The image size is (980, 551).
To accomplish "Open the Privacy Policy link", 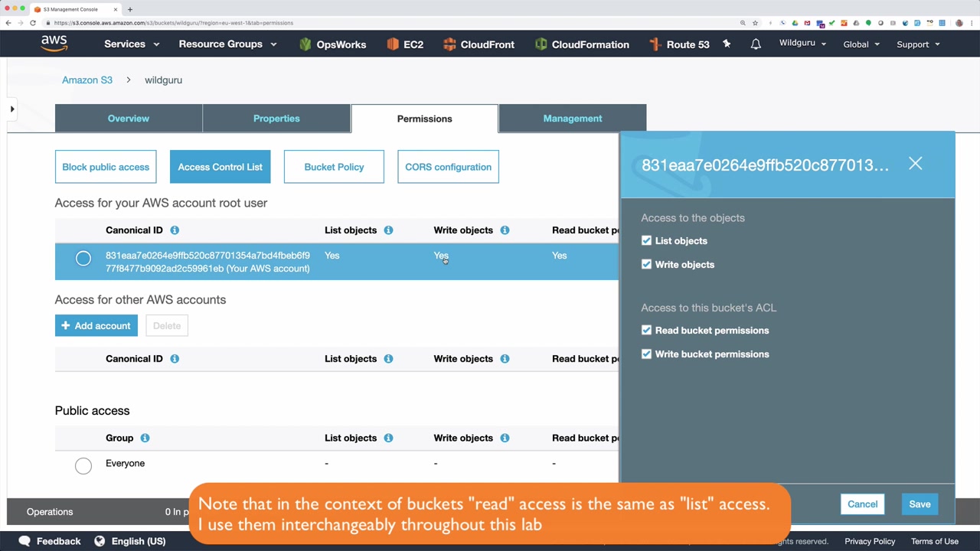I will click(x=870, y=542).
